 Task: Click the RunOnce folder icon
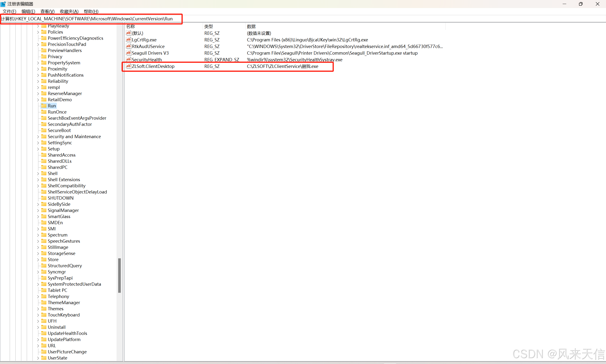(44, 112)
